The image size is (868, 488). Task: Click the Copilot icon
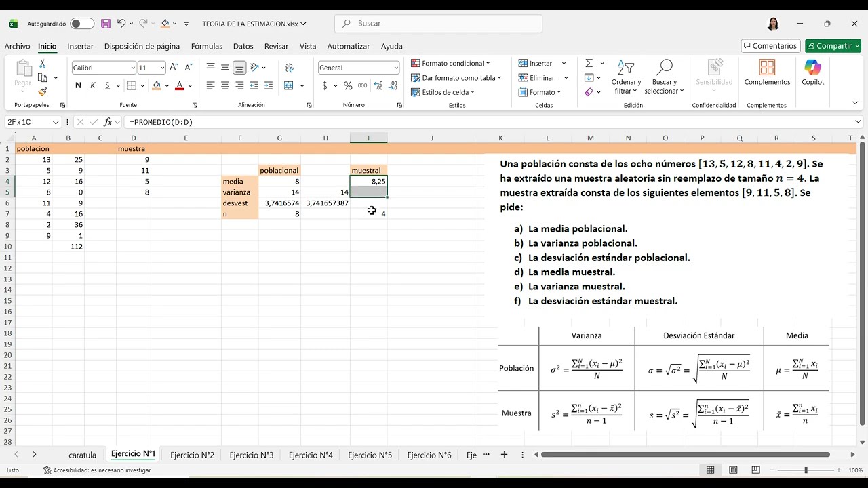tap(812, 68)
